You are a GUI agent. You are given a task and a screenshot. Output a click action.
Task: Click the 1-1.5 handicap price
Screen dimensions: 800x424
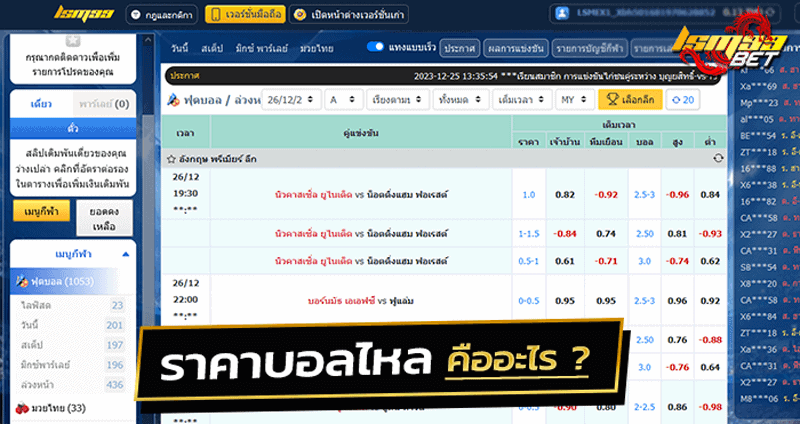[529, 234]
